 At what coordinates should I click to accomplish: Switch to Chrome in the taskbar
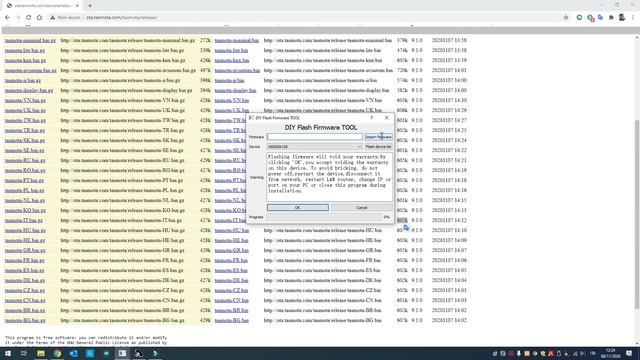tap(57, 353)
